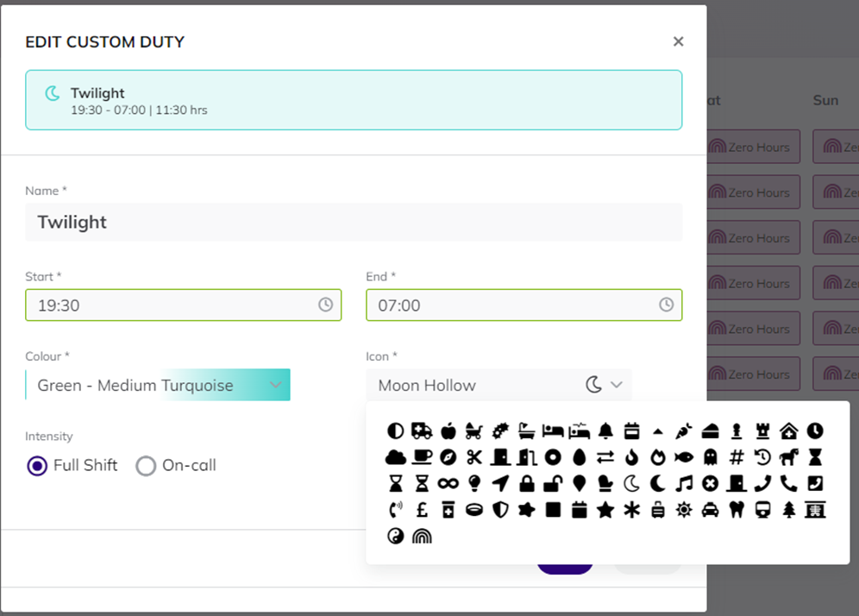Image resolution: width=859 pixels, height=616 pixels.
Task: Select the taxi icon
Action: pos(711,510)
